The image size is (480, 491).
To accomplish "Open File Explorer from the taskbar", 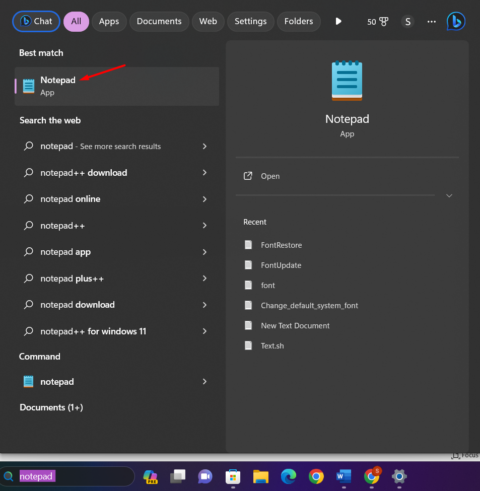I will pyautogui.click(x=261, y=477).
